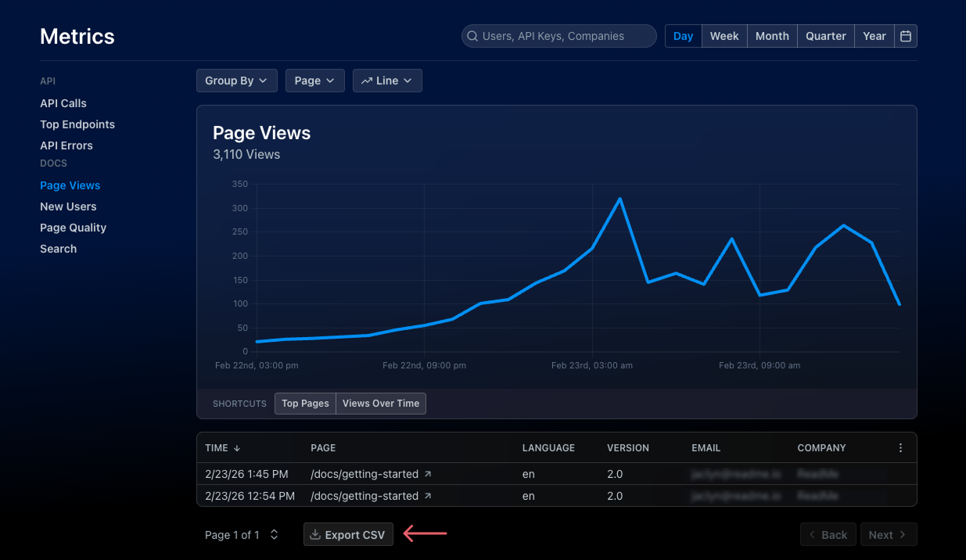Click the Next pagination button
Viewport: 966px width, 560px height.
(x=889, y=535)
